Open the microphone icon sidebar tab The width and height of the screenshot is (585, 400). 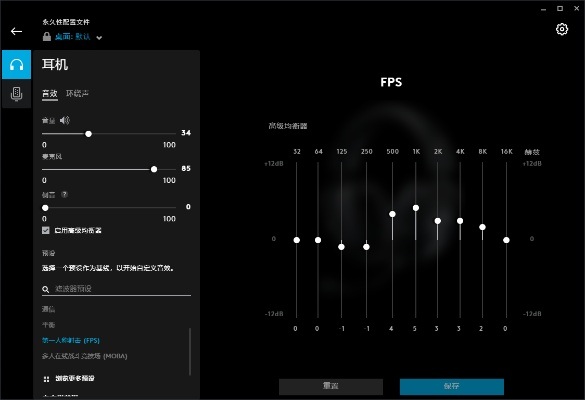click(16, 94)
